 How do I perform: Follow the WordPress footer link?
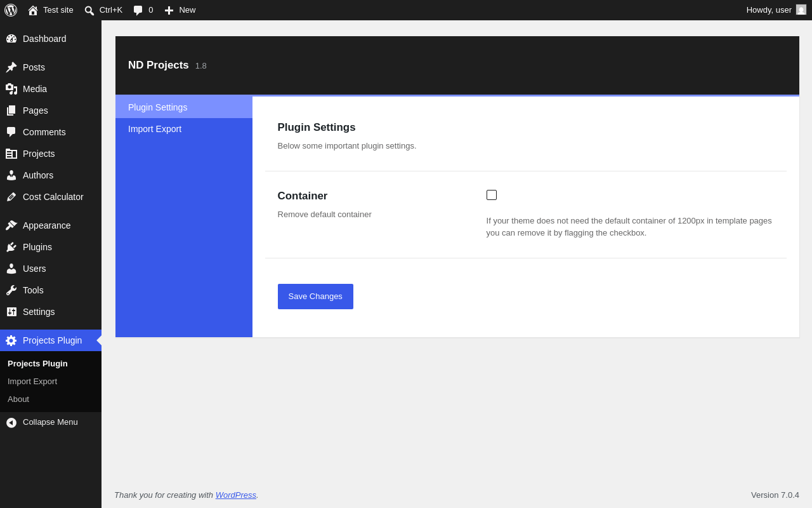236,495
